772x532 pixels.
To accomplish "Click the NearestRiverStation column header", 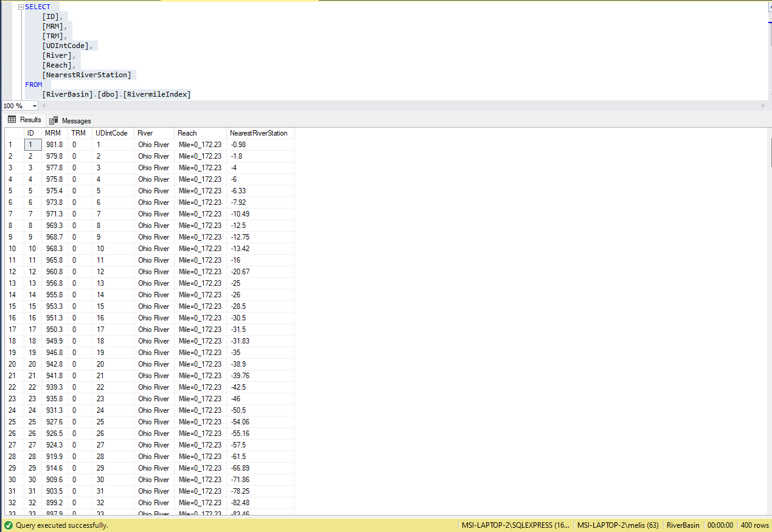I will click(260, 133).
